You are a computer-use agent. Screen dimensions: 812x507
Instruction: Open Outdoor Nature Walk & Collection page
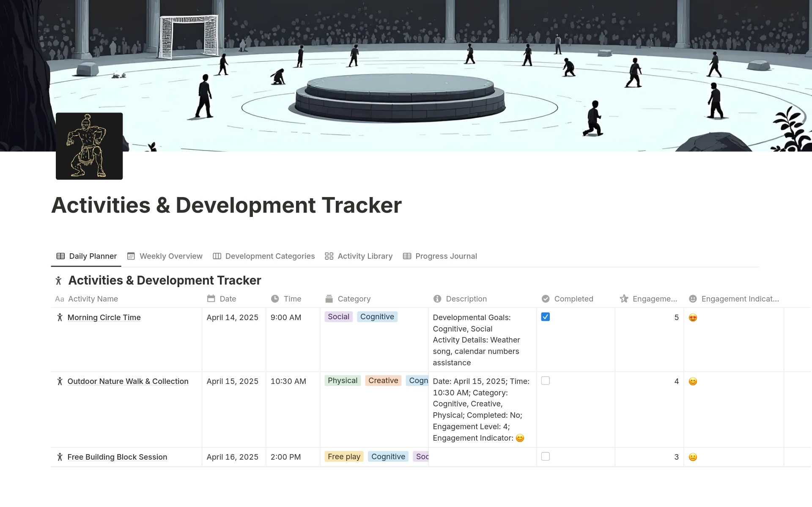128,381
